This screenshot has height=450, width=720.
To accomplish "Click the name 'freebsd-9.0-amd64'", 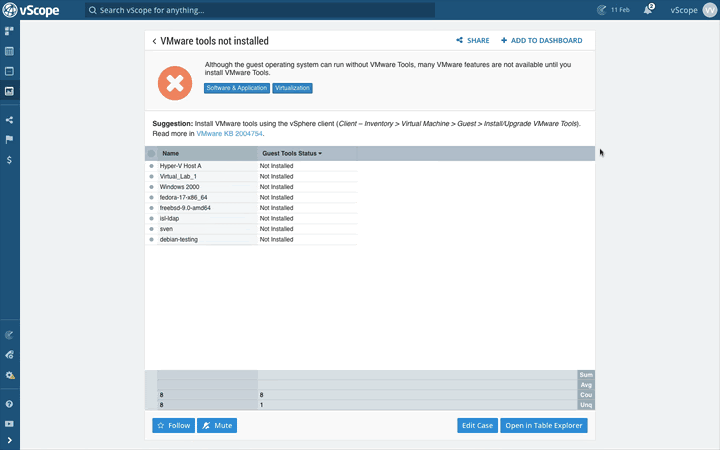I will point(185,208).
